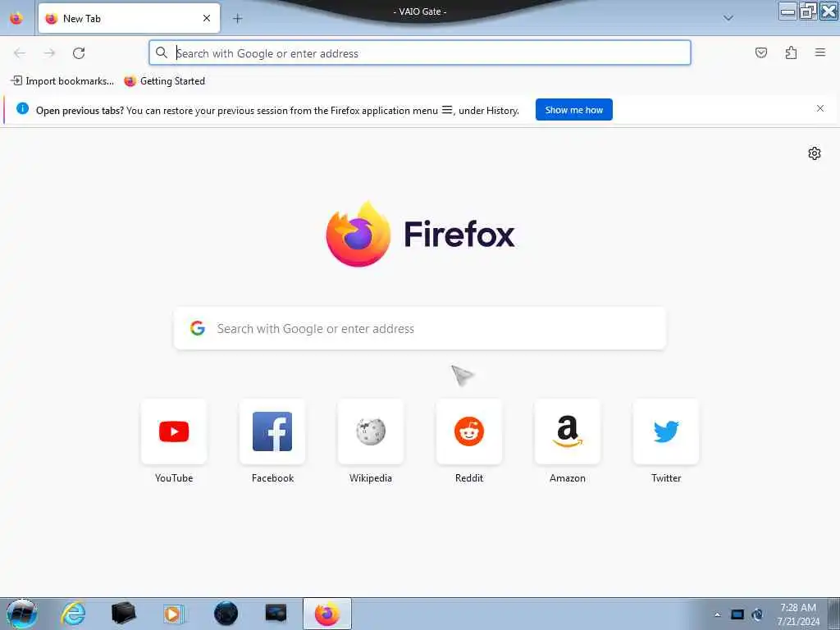The height and width of the screenshot is (630, 840).
Task: Open the dark globe taskbar icon
Action: point(226,614)
